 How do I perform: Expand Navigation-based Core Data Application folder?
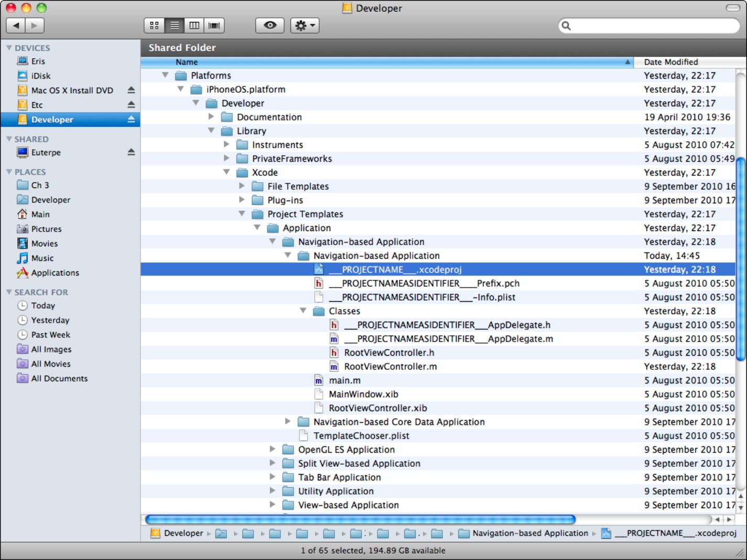point(288,421)
